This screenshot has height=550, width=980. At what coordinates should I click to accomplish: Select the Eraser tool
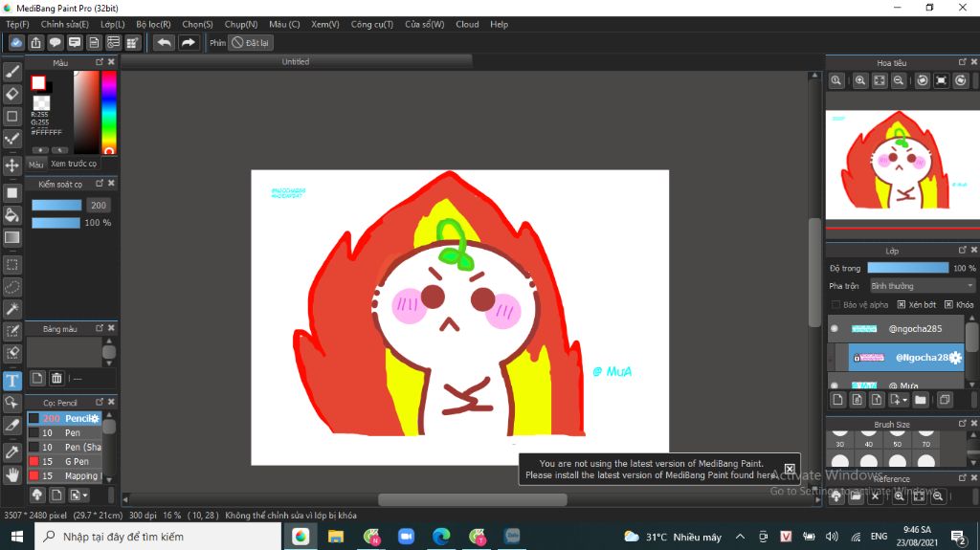click(x=11, y=94)
